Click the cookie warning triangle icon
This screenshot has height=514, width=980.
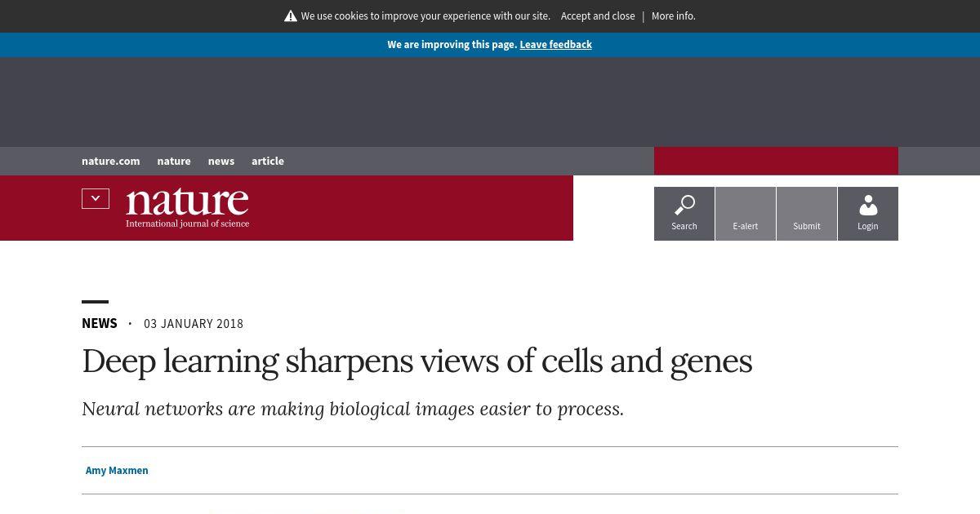coord(291,16)
